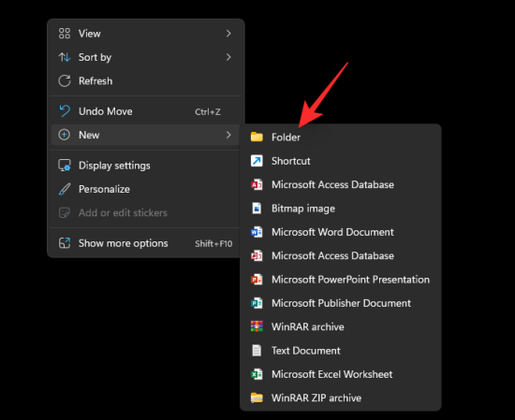This screenshot has width=515, height=420.
Task: Click the yellow Folder icon in the New submenu
Action: [257, 137]
